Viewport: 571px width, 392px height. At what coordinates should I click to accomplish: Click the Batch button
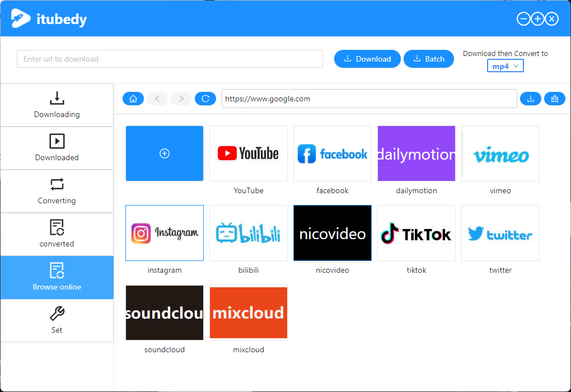pos(429,58)
